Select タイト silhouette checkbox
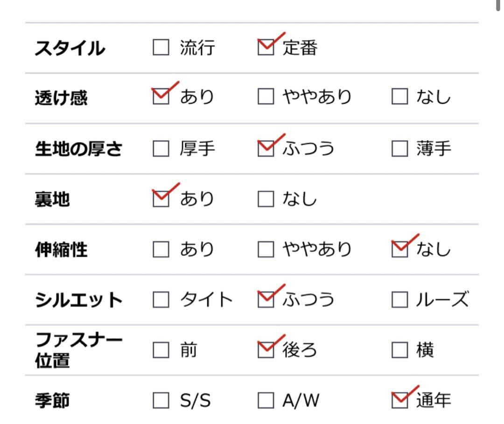 161,299
